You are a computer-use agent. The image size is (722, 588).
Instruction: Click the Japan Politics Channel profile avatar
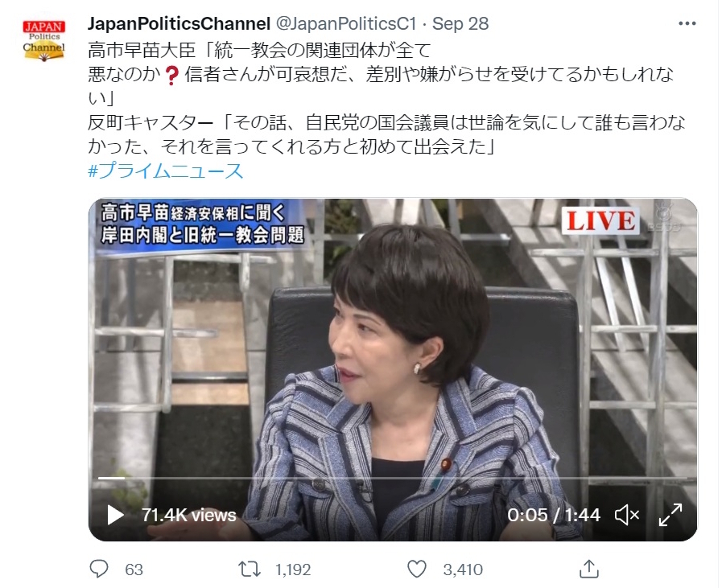coord(43,40)
